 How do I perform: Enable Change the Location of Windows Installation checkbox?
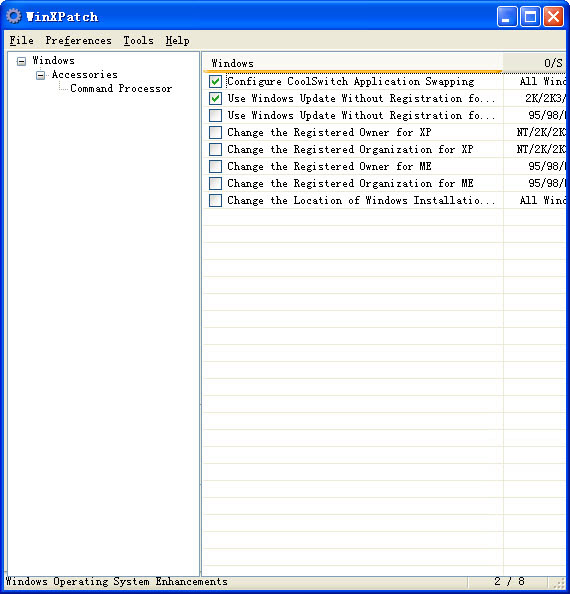[x=216, y=200]
